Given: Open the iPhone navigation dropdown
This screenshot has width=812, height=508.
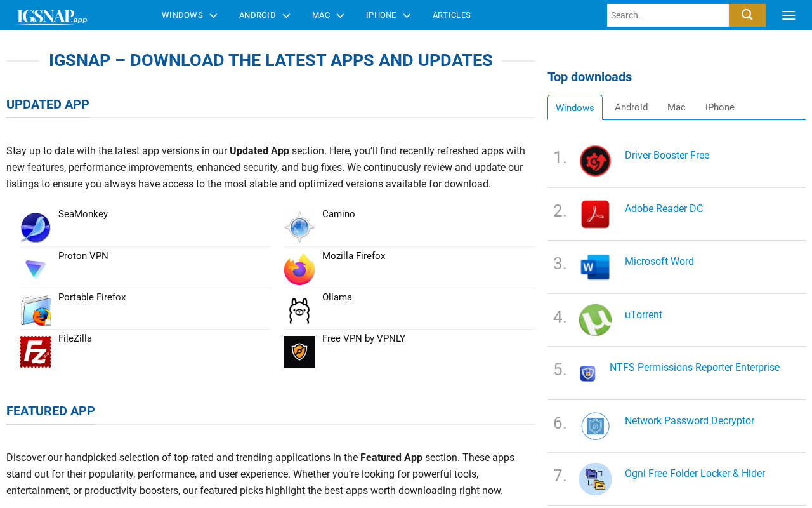Looking at the screenshot, I should (x=388, y=15).
